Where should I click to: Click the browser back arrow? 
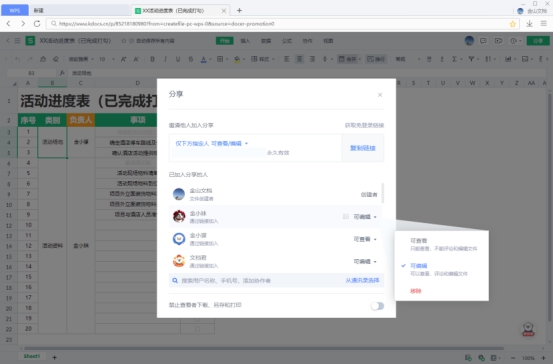coord(8,24)
